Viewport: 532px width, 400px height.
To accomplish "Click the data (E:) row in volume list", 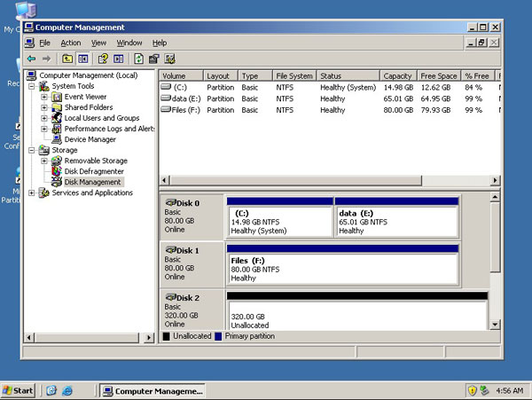I will click(x=329, y=98).
